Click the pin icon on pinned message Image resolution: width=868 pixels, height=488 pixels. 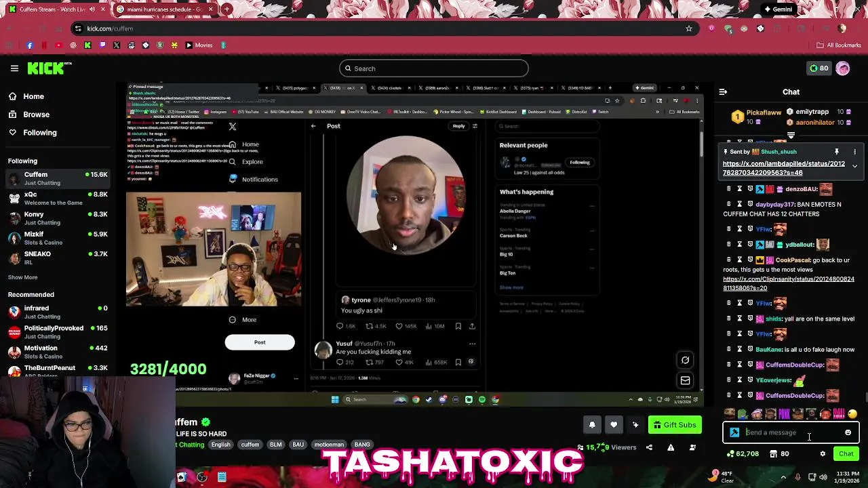click(837, 152)
